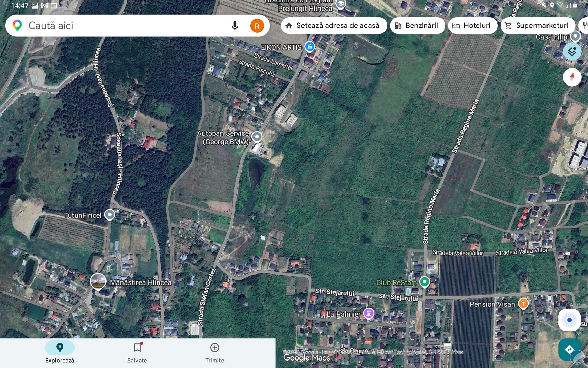Tap the restaurants chip at right edge
The image size is (588, 368).
point(584,26)
